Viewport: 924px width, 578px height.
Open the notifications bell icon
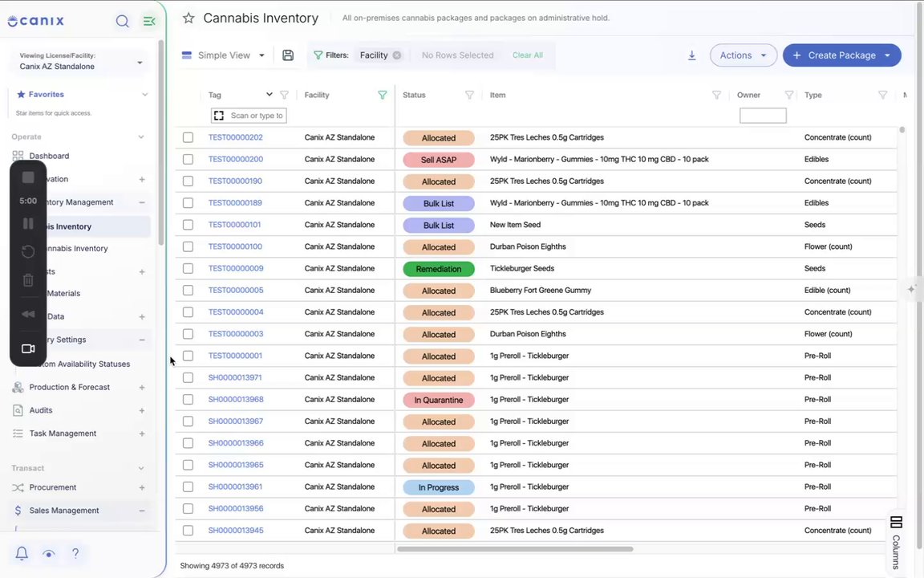pos(22,553)
